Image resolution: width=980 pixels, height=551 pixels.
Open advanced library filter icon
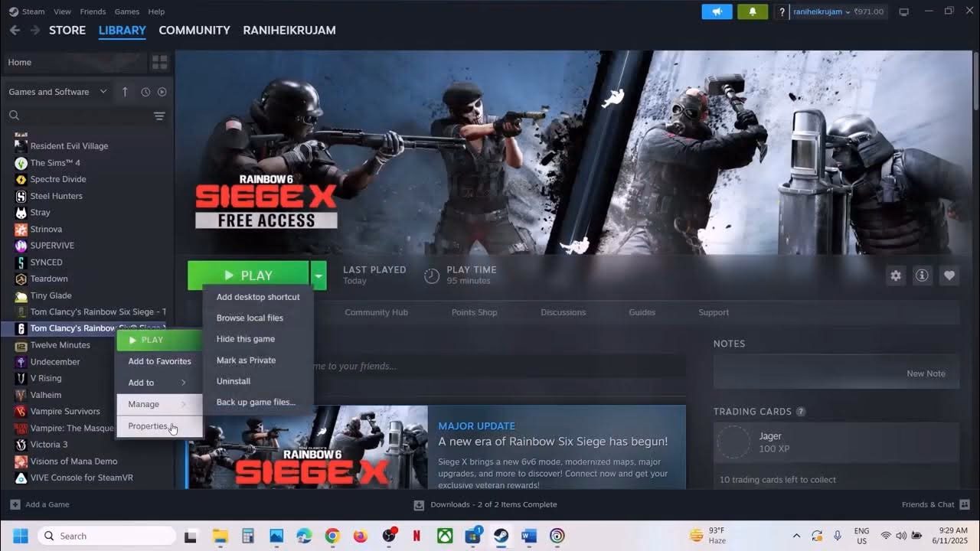159,116
